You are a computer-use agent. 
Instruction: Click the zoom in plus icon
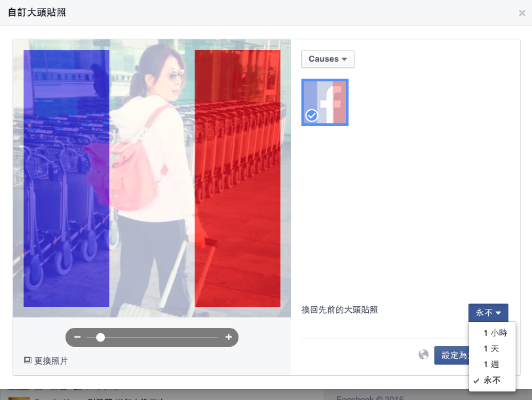(229, 337)
